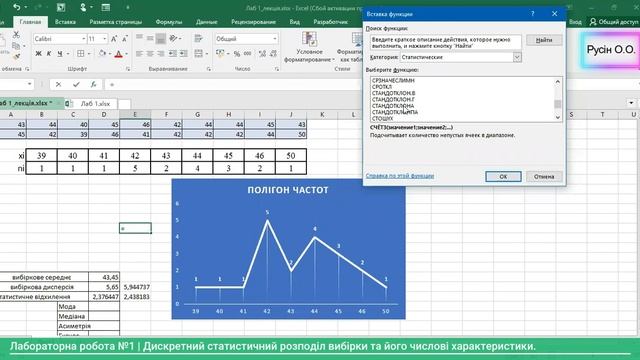This screenshot has height=360, width=640.
Task: Click the formula bar input
Action: [x=233, y=84]
